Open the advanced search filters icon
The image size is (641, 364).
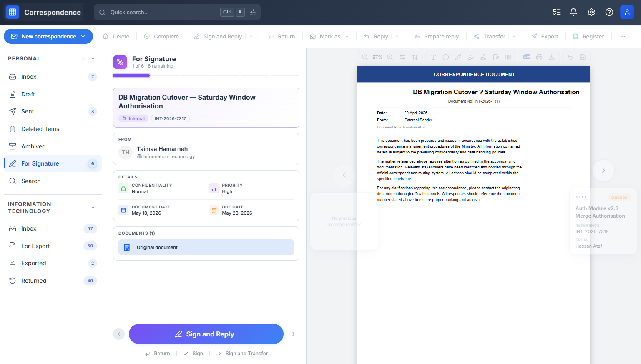(x=253, y=12)
